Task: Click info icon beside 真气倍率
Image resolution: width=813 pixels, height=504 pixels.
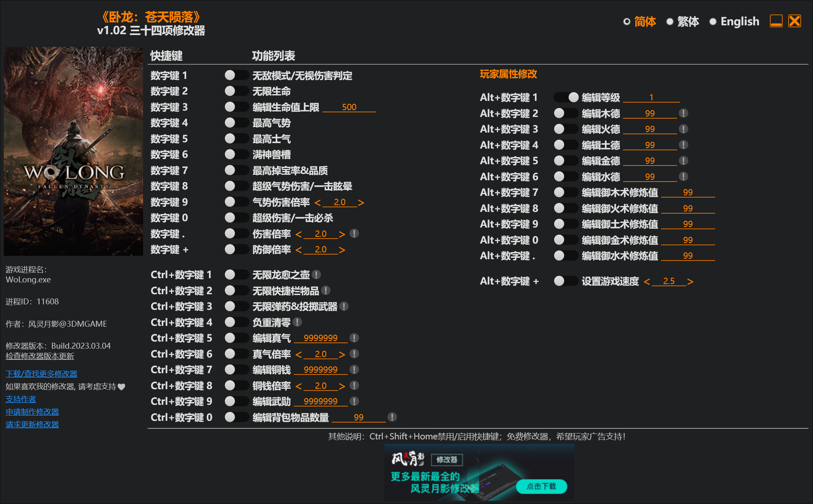Action: point(355,354)
